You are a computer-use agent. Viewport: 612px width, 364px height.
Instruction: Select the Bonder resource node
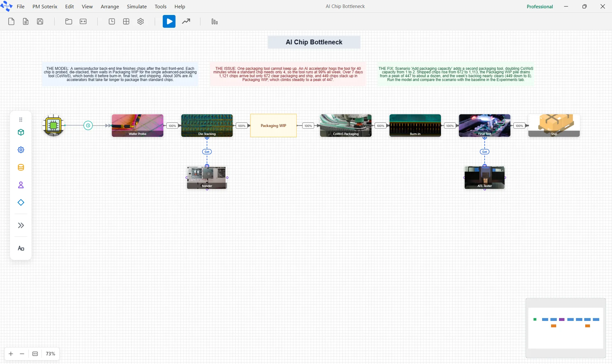(x=207, y=178)
